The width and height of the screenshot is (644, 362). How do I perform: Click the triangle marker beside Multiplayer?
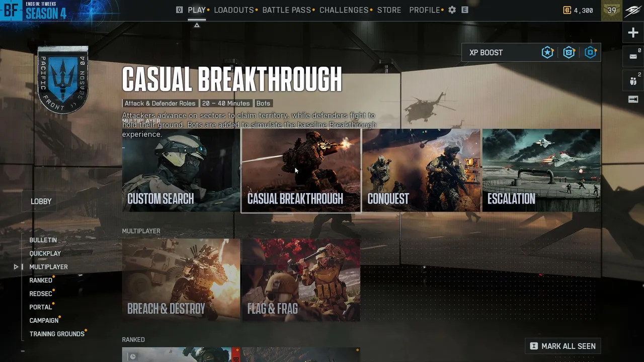(16, 267)
